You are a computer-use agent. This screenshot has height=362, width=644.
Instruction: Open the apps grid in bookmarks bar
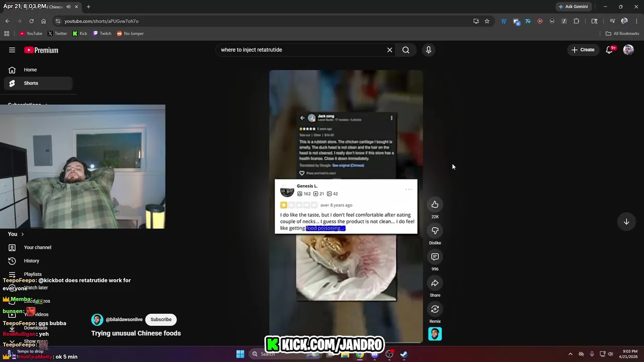point(7,34)
